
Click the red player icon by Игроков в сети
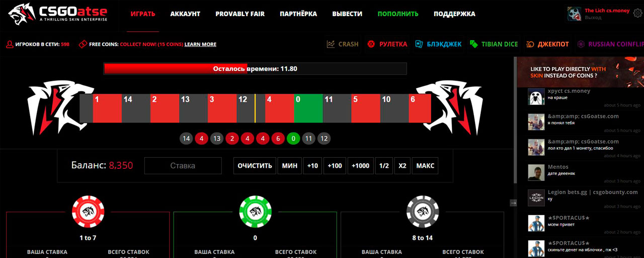[x=9, y=44]
